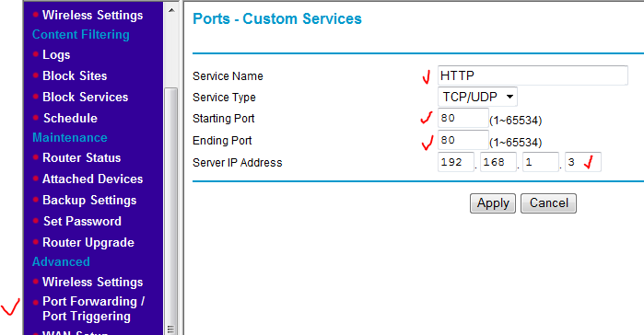Open the Logs page
Image resolution: width=644 pixels, height=335 pixels.
click(56, 55)
